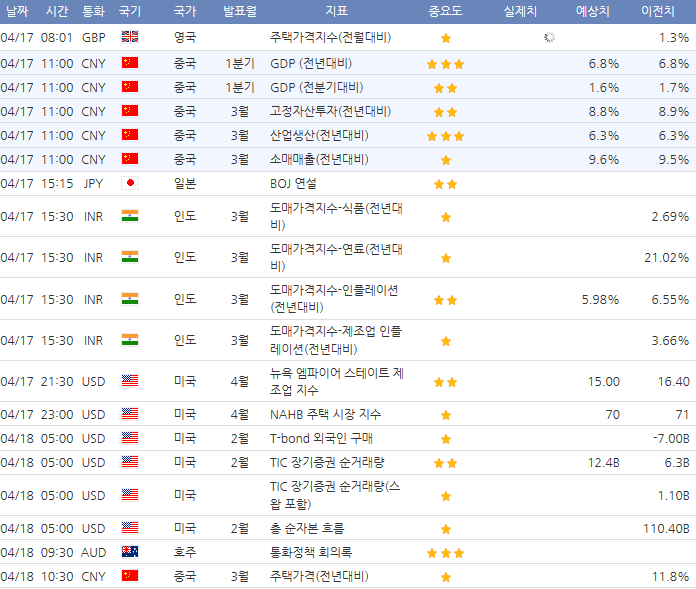696x589 pixels.
Task: Select the previous value -7.00B
Action: (x=671, y=439)
